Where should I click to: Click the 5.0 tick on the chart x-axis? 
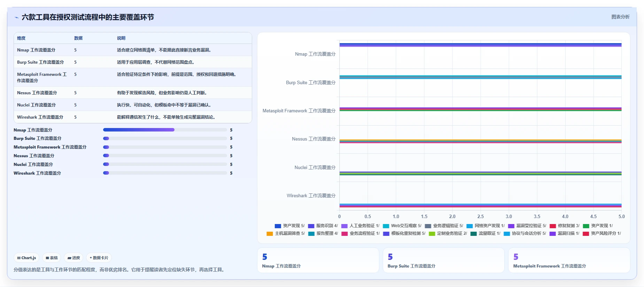[x=622, y=216]
